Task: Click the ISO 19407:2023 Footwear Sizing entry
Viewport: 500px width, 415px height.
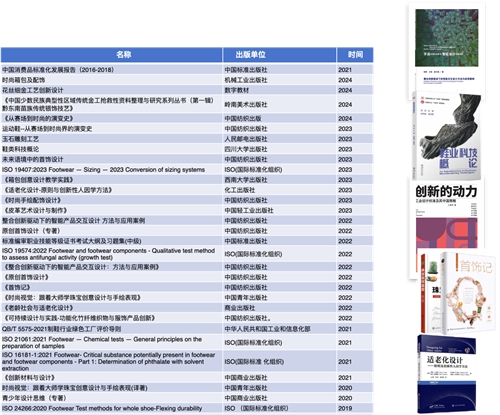Action: (103, 170)
